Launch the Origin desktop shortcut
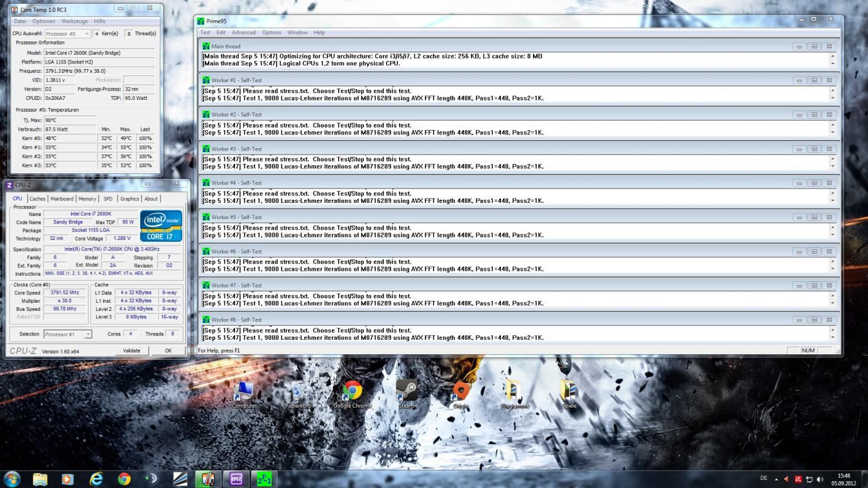This screenshot has width=868, height=488. tap(461, 394)
